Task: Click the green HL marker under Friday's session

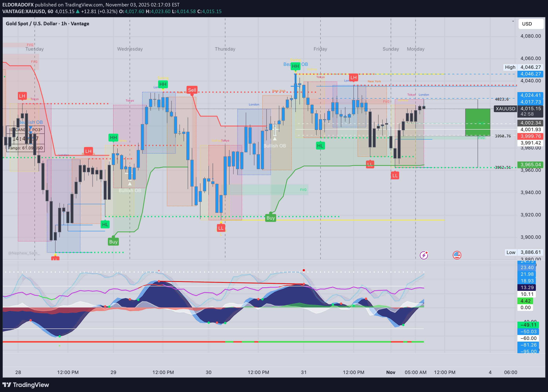Action: 320,146
